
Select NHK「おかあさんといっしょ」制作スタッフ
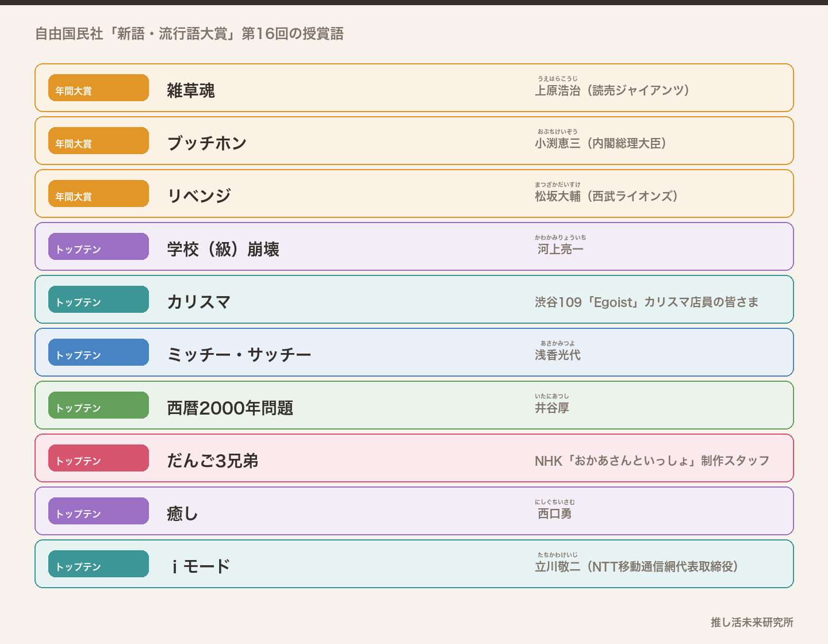point(652,461)
